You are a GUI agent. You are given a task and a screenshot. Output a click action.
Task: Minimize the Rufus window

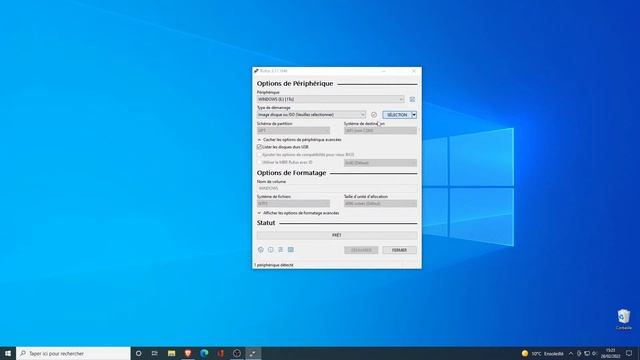[x=384, y=71]
